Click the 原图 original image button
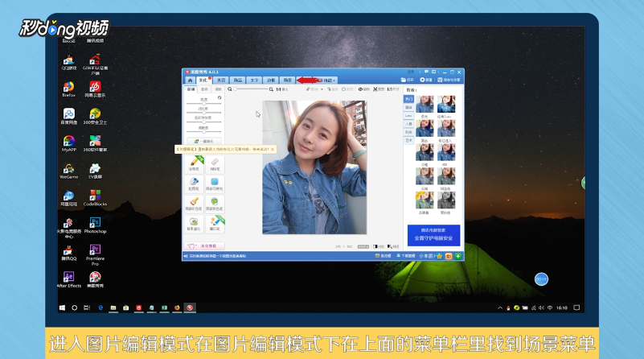The width and height of the screenshot is (644, 359). (347, 89)
